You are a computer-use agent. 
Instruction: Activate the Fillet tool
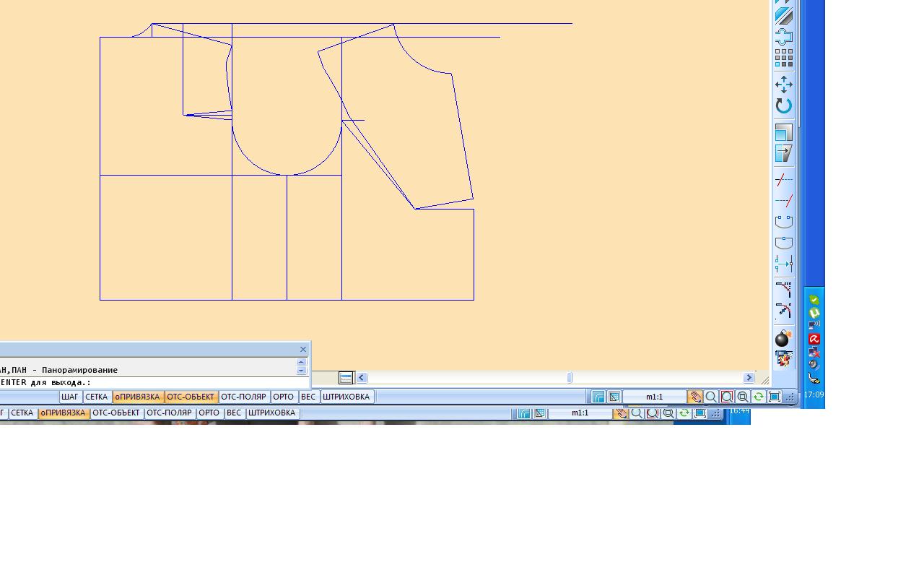pyautogui.click(x=783, y=311)
